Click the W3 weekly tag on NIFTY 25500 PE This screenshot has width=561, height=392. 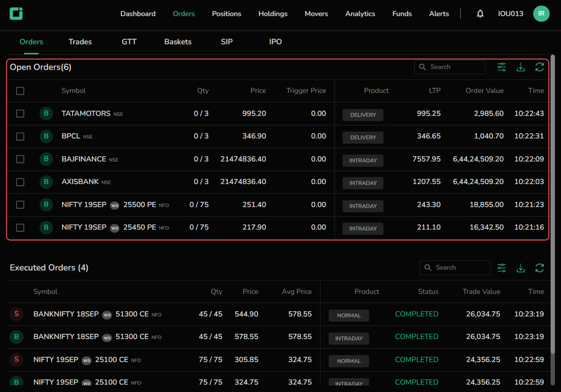(115, 205)
